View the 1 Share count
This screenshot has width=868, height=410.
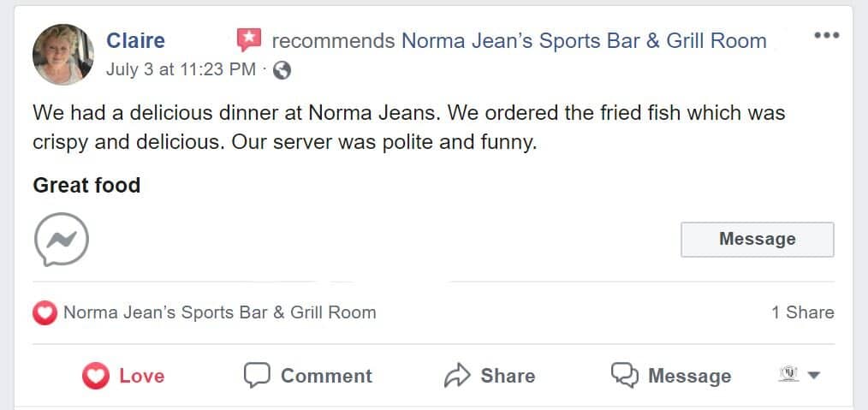coord(802,312)
